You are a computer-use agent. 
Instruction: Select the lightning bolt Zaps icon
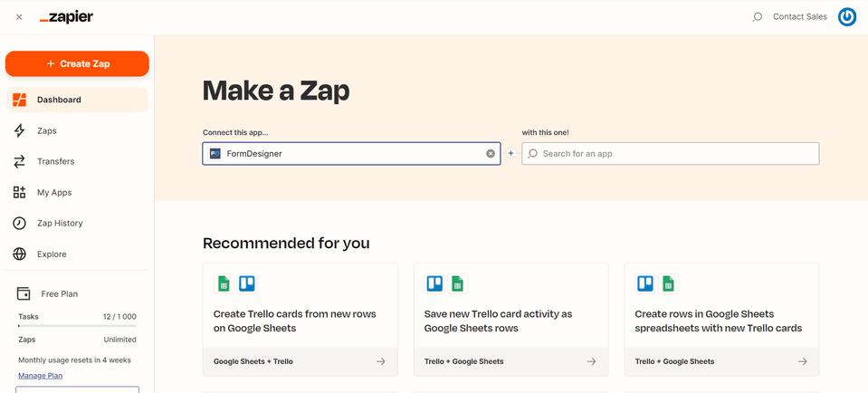tap(19, 130)
